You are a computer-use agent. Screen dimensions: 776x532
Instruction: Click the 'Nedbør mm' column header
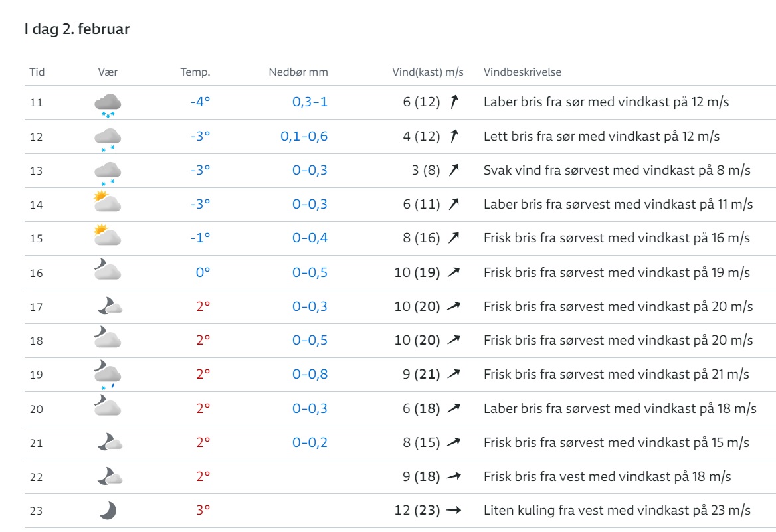(x=298, y=72)
